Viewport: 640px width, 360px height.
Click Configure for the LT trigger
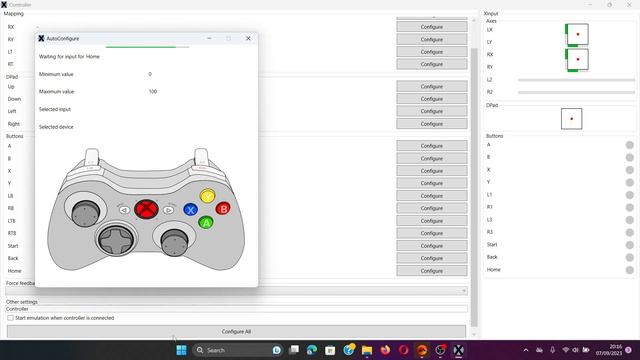pyautogui.click(x=432, y=52)
